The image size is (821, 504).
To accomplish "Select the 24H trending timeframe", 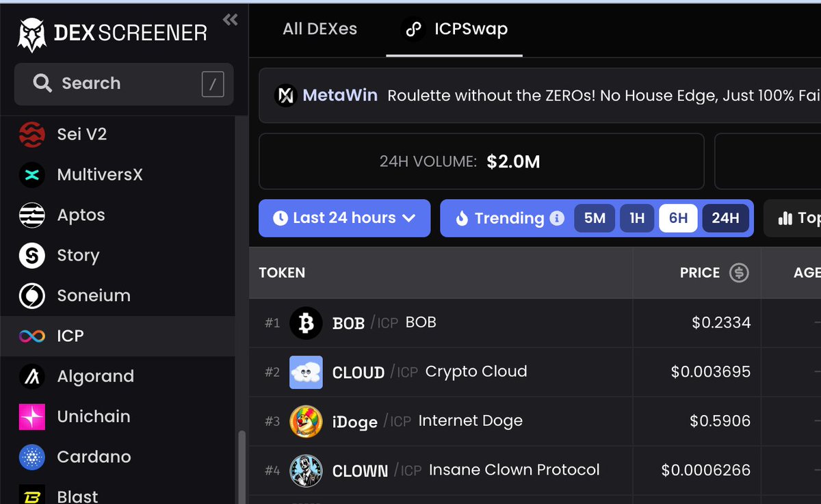I will tap(725, 218).
